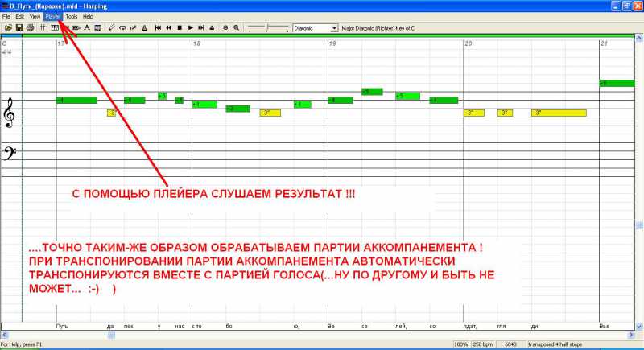
Task: Click the lyric syllable 'Путь'
Action: [62, 327]
